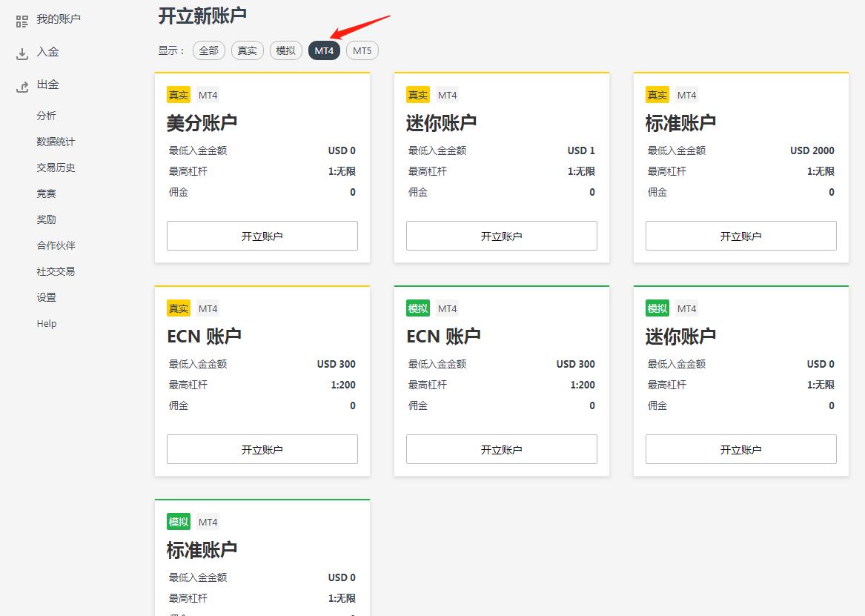
Task: Click the 入金 deposit icon
Action: click(22, 52)
